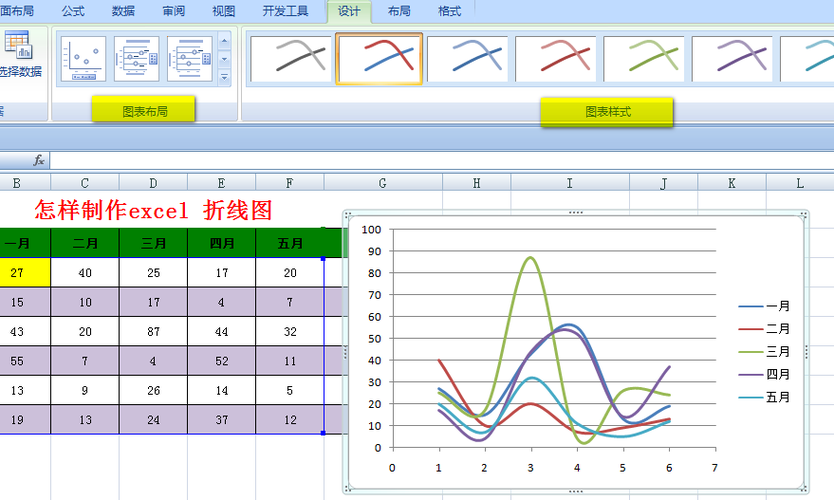The width and height of the screenshot is (834, 500).
Task: Select the 三月 header cell
Action: point(153,244)
